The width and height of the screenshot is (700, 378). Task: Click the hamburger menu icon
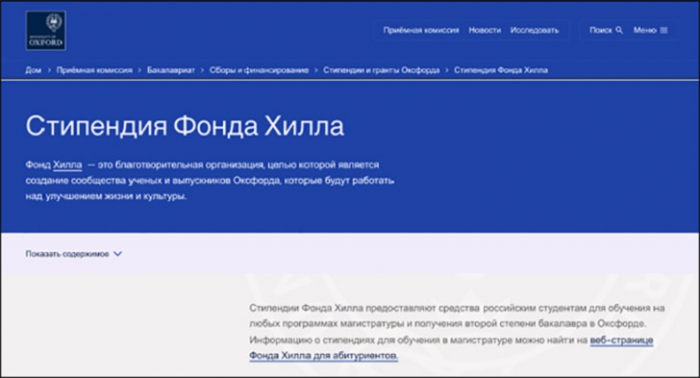664,30
